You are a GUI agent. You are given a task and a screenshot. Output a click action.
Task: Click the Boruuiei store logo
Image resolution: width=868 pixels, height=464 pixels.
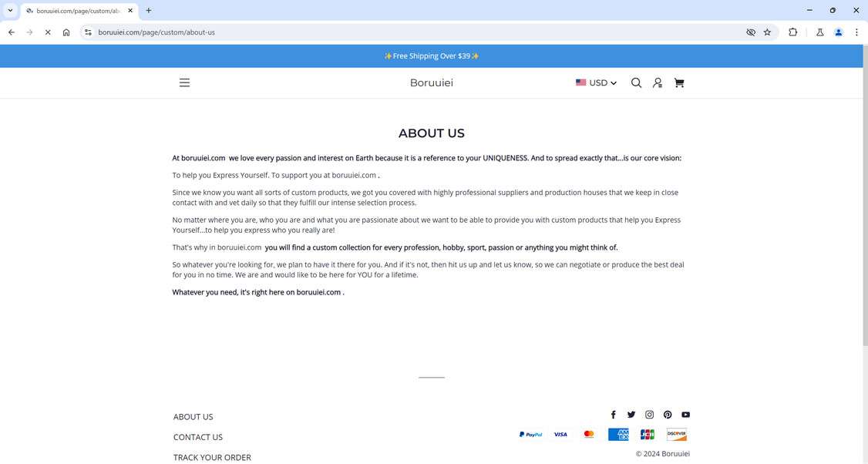tap(431, 82)
